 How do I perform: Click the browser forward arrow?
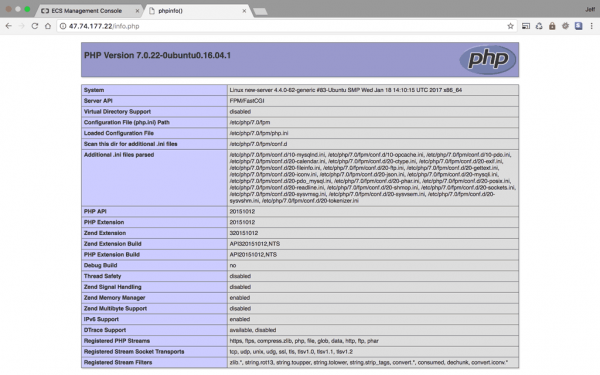tap(21, 26)
